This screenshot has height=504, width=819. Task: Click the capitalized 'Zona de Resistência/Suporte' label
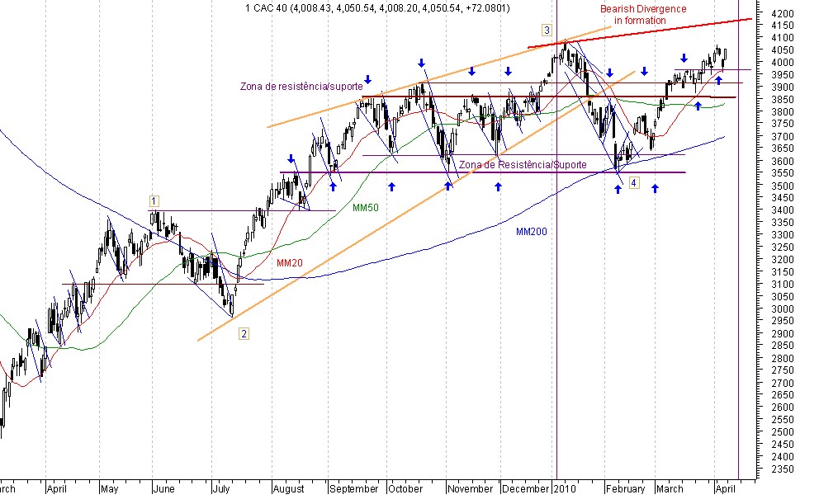(523, 165)
